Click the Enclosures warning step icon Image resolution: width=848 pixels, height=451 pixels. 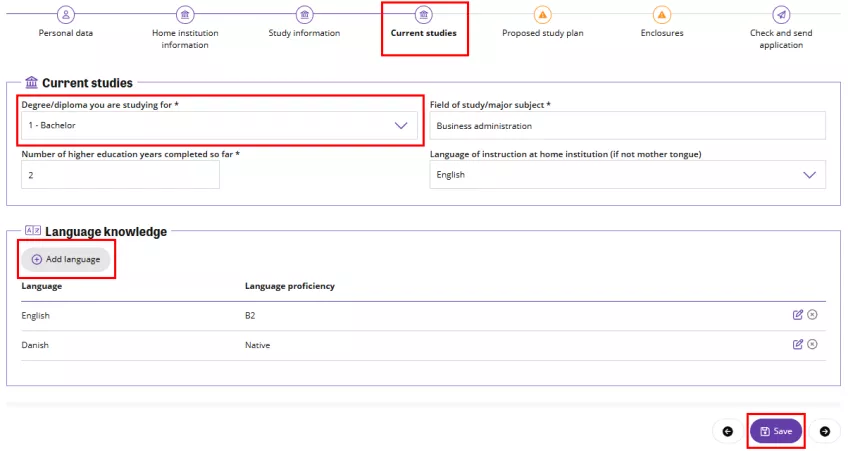coord(661,14)
